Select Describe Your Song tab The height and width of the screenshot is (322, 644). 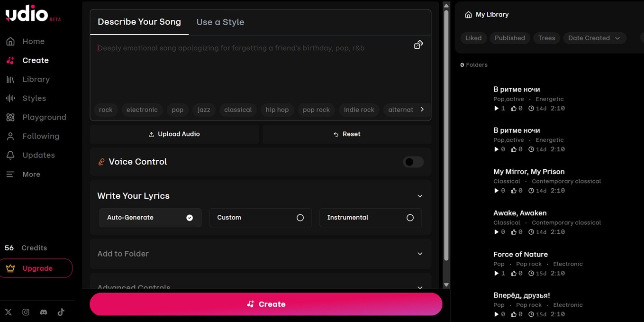[x=139, y=22]
